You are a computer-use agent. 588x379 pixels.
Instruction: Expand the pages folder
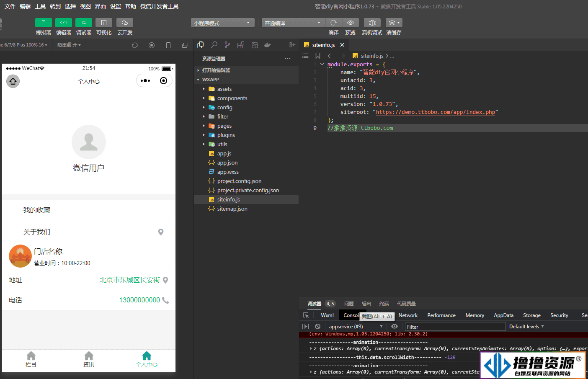tap(246, 126)
